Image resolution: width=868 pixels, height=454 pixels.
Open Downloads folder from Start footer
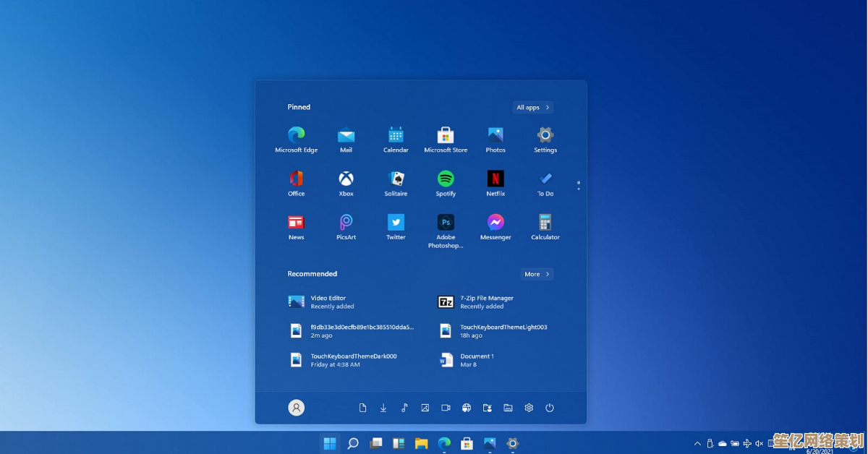(x=383, y=408)
